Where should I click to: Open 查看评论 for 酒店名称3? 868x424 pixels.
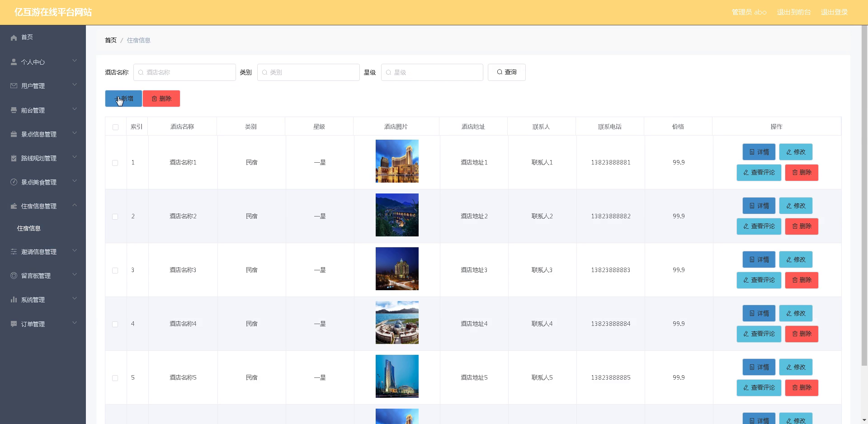[759, 280]
